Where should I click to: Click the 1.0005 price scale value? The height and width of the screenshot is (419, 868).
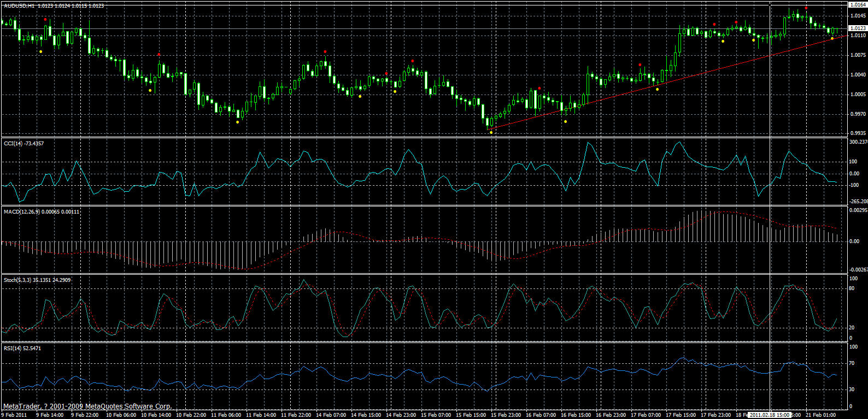(x=857, y=95)
